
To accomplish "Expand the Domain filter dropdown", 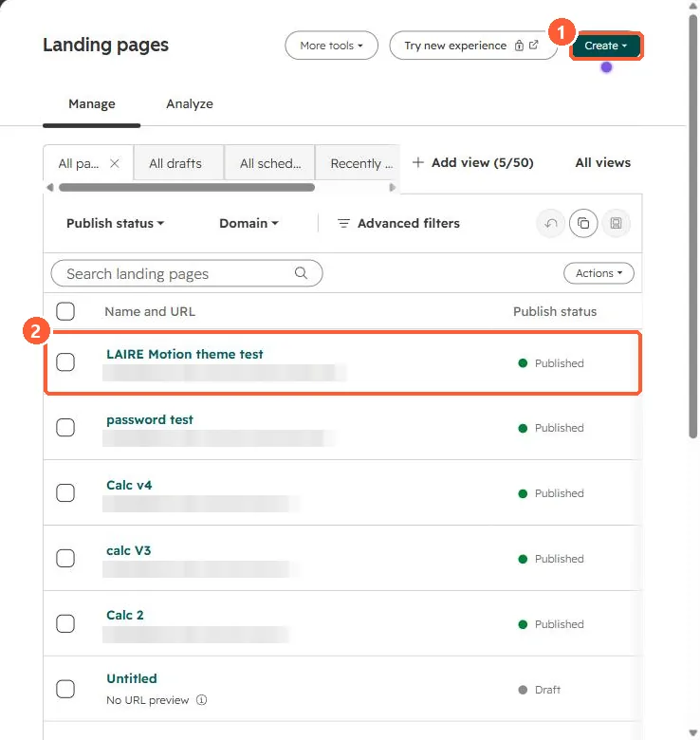I will click(249, 223).
